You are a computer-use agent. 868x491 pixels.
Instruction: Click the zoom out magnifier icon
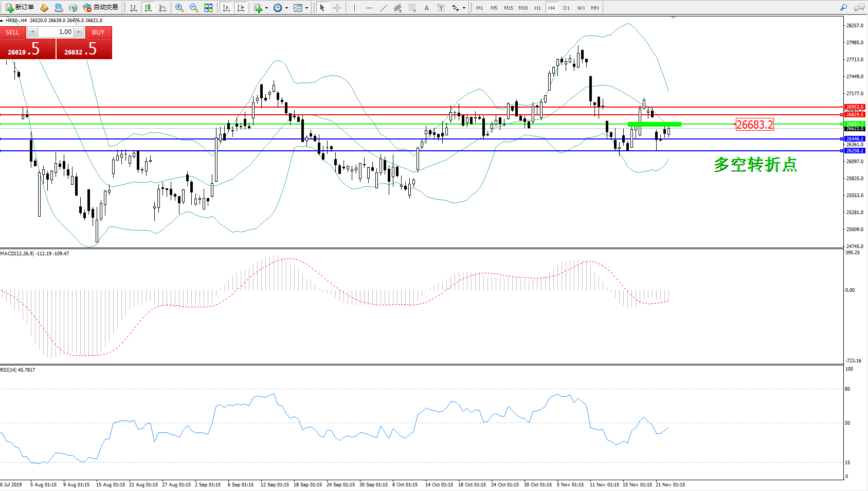pos(194,8)
